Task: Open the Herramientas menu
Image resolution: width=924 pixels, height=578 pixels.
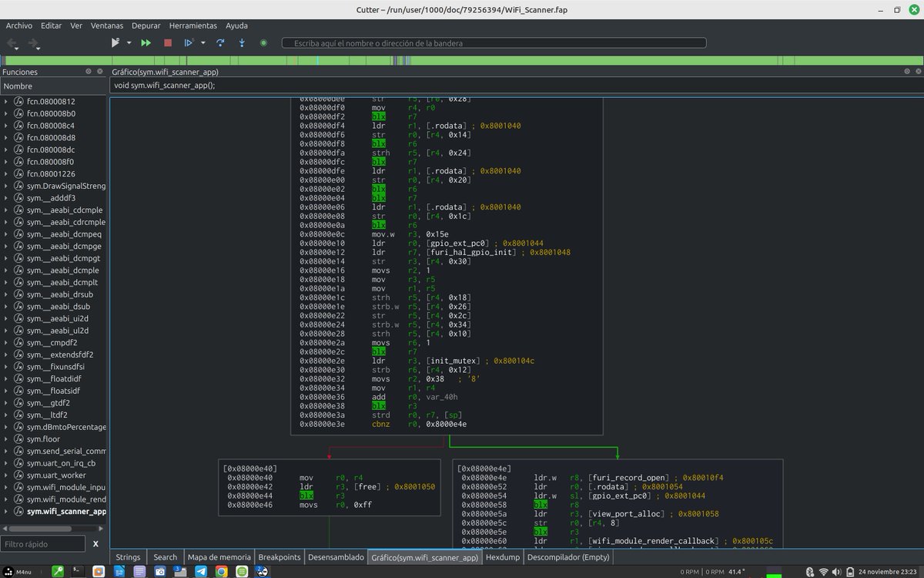Action: [193, 25]
